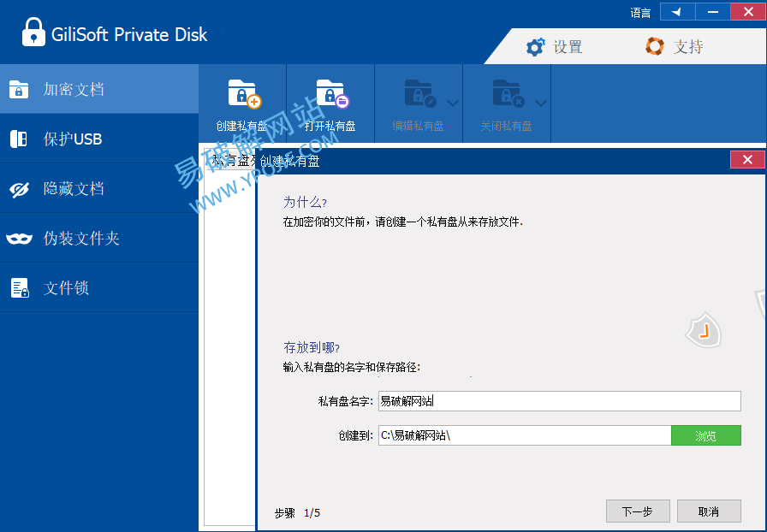Image resolution: width=767 pixels, height=532 pixels.
Task: Click the 取消 (cancel) button
Action: (708, 511)
